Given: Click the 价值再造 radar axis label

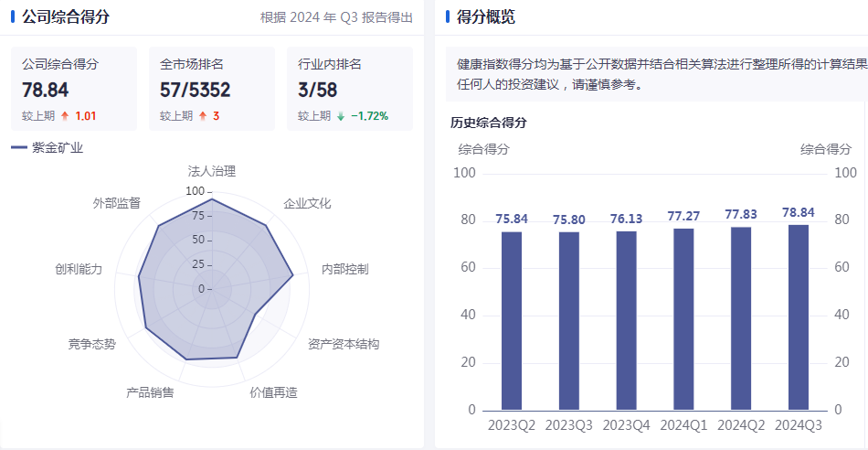Looking at the screenshot, I should pyautogui.click(x=273, y=393).
